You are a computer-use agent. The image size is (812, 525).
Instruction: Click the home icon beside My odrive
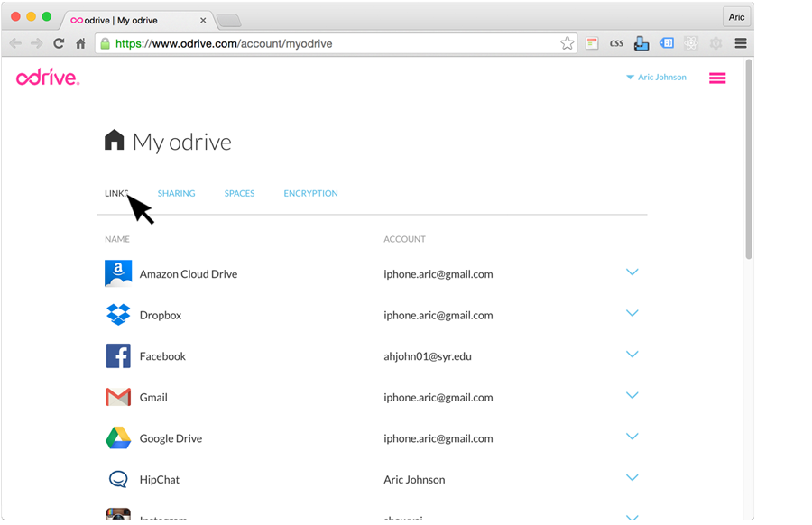pyautogui.click(x=115, y=141)
